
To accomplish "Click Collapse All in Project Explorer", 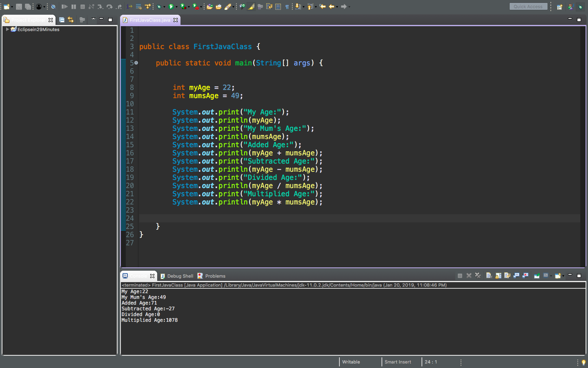I will click(62, 20).
